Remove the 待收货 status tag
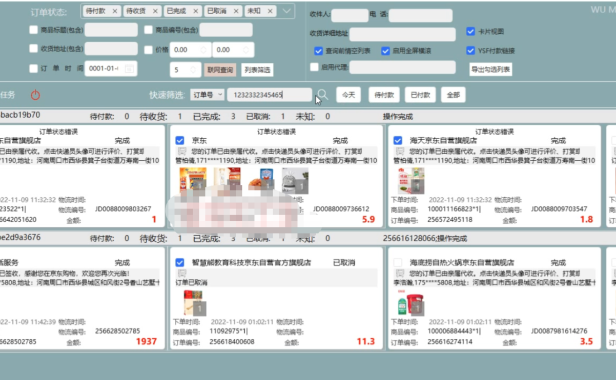 [155, 11]
